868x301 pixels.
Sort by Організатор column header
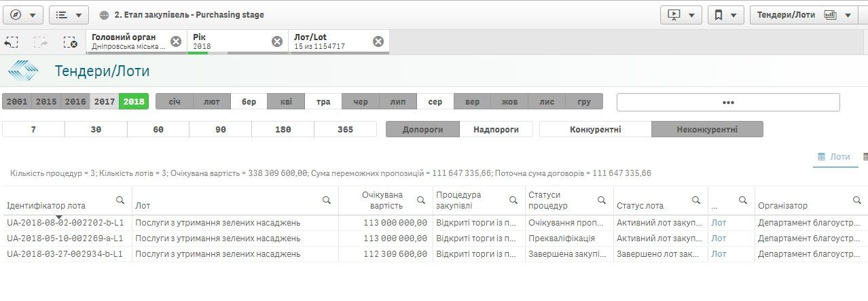(783, 205)
